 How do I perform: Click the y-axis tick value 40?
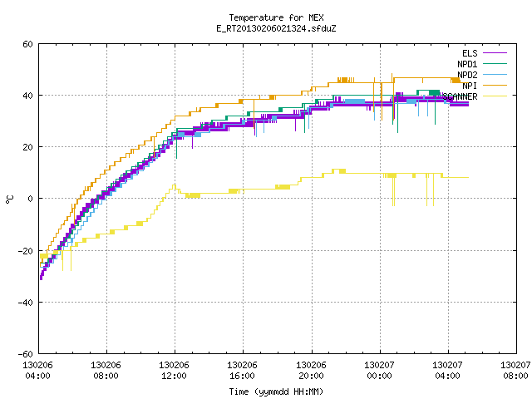tap(27, 96)
